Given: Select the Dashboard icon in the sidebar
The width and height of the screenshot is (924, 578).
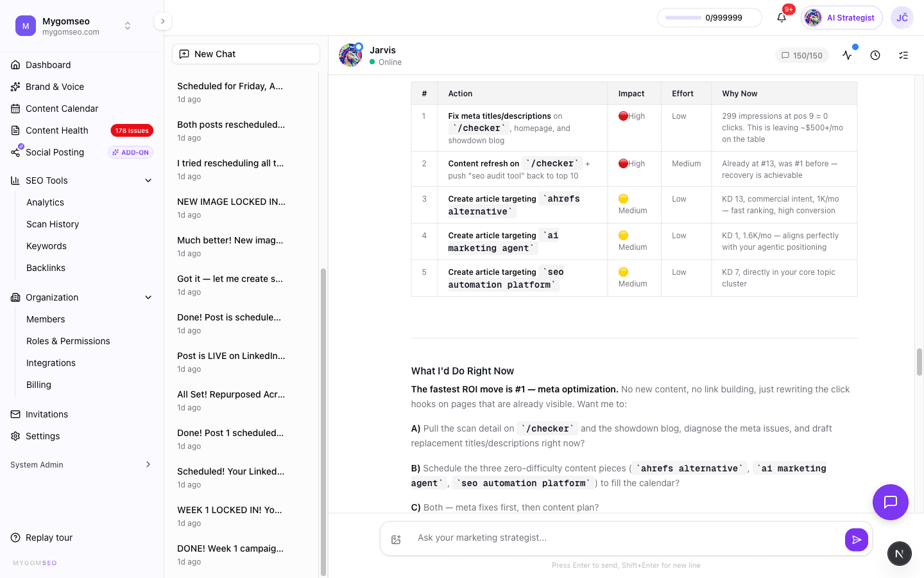Looking at the screenshot, I should click(x=14, y=65).
